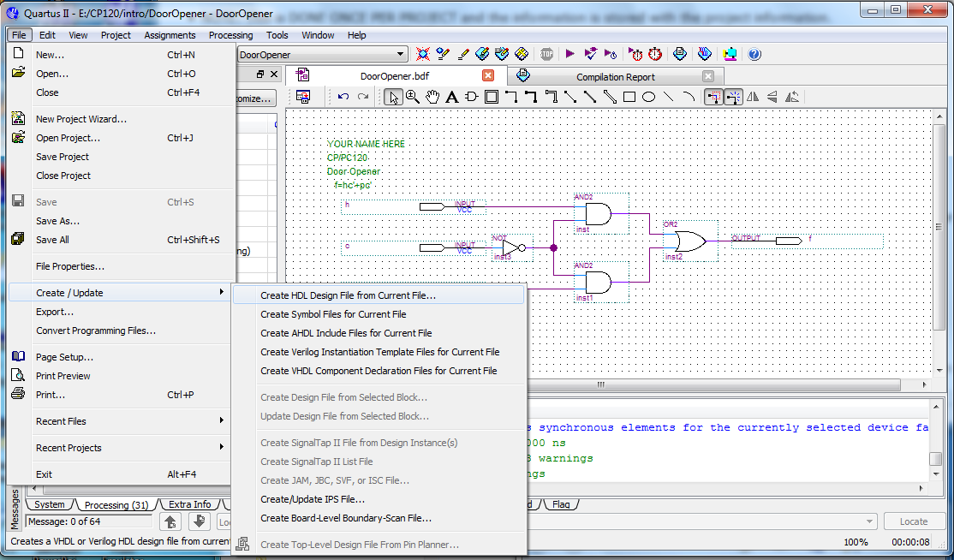Viewport: 954px width, 560px height.
Task: Choose Create AHDL Include Files for Current File
Action: [378, 333]
